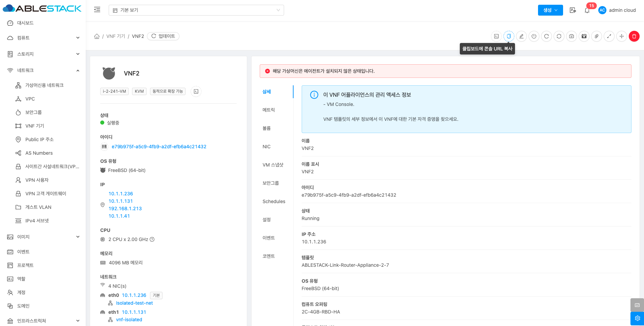This screenshot has height=326, width=644.
Task: Open the 생성 create dropdown
Action: pyautogui.click(x=550, y=10)
